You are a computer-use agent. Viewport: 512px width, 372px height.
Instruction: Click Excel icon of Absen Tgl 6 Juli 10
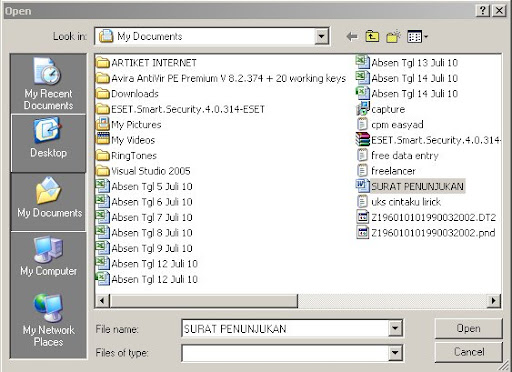pyautogui.click(x=103, y=202)
